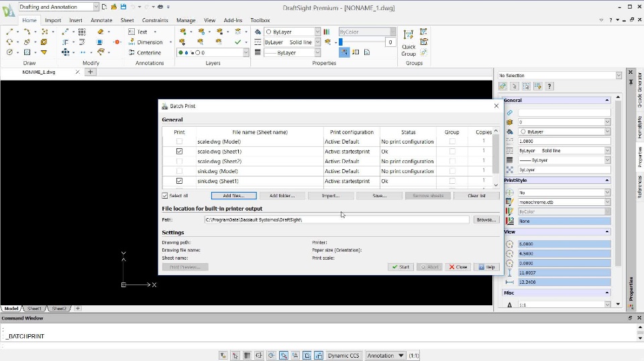Click the help question mark icon in Properties panel

click(549, 87)
